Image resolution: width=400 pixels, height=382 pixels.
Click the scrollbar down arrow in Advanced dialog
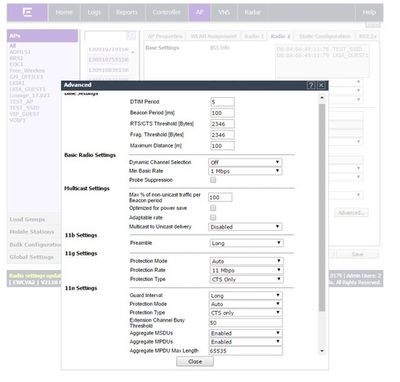322,351
